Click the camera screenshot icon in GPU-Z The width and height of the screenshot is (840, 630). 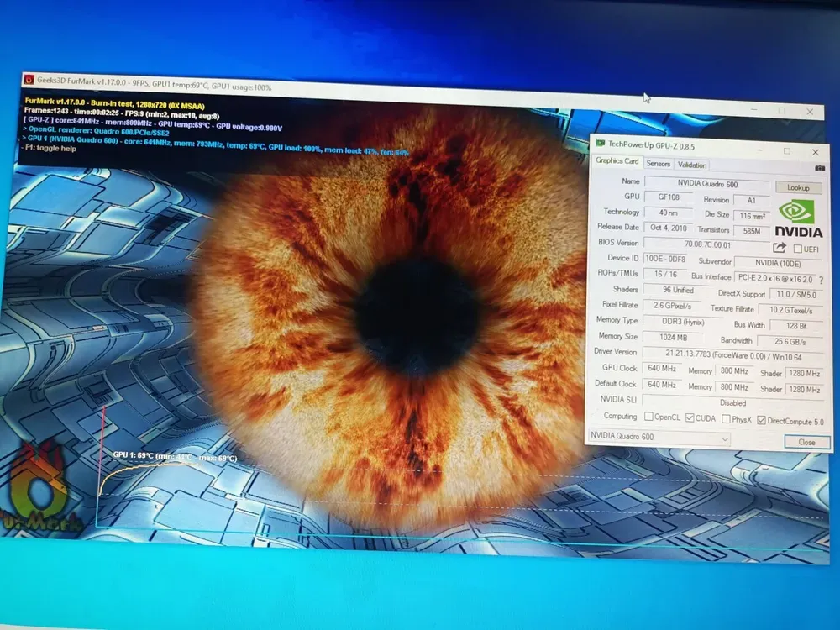(x=819, y=167)
